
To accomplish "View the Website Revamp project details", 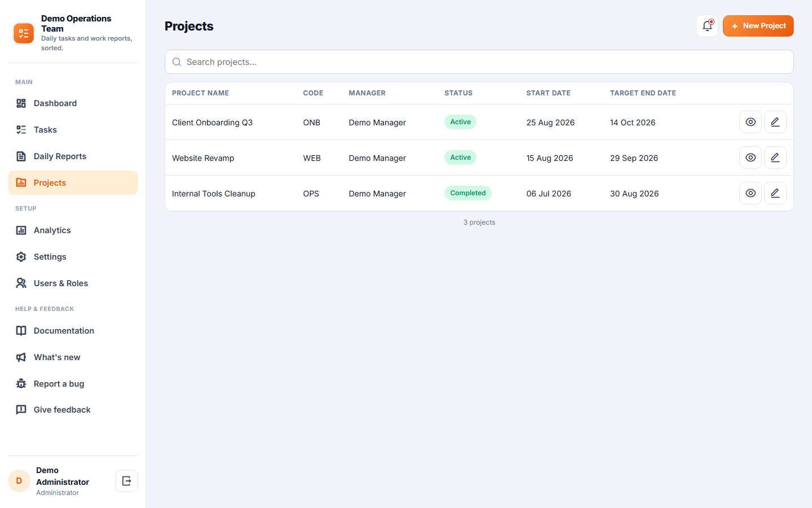I will click(751, 157).
